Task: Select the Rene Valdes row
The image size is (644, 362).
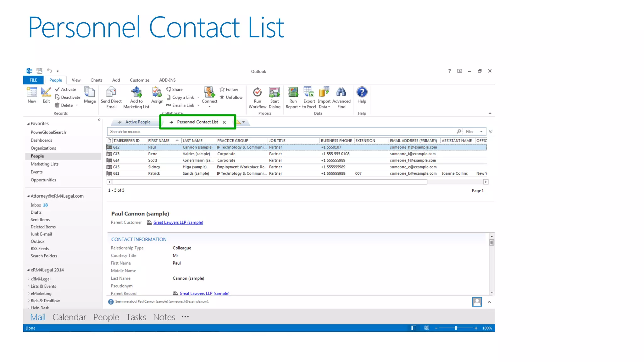Action: click(297, 154)
